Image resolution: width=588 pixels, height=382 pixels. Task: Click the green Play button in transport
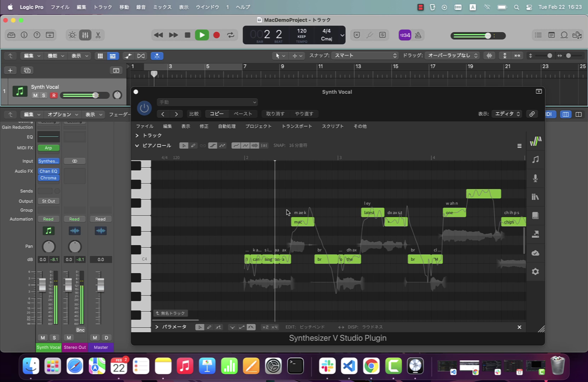pos(202,35)
